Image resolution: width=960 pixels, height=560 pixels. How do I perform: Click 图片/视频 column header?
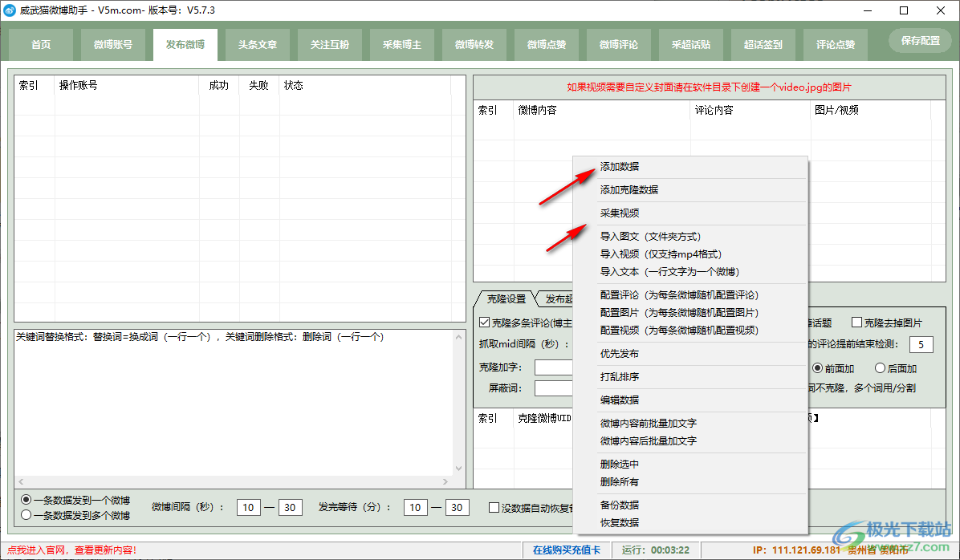871,110
